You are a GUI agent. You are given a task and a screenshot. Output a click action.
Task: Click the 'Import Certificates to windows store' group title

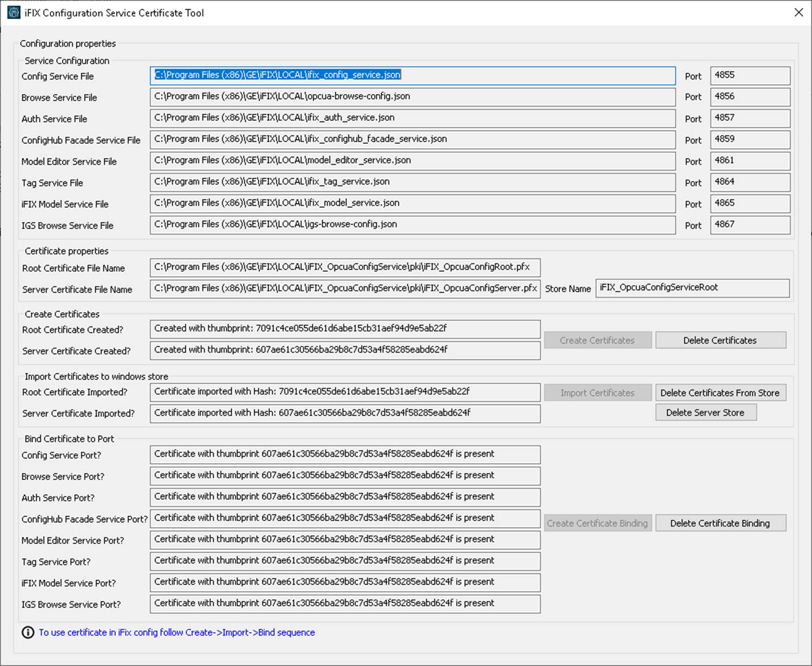tap(96, 376)
